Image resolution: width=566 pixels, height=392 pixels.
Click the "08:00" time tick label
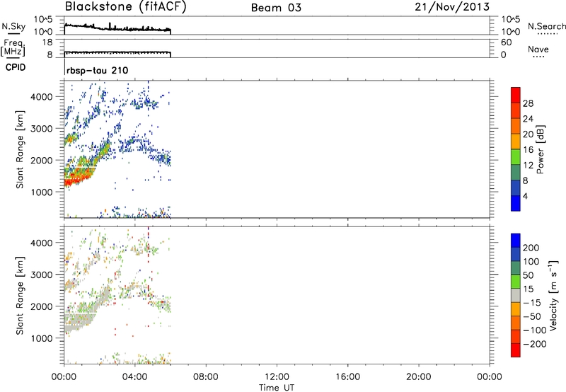tap(206, 377)
